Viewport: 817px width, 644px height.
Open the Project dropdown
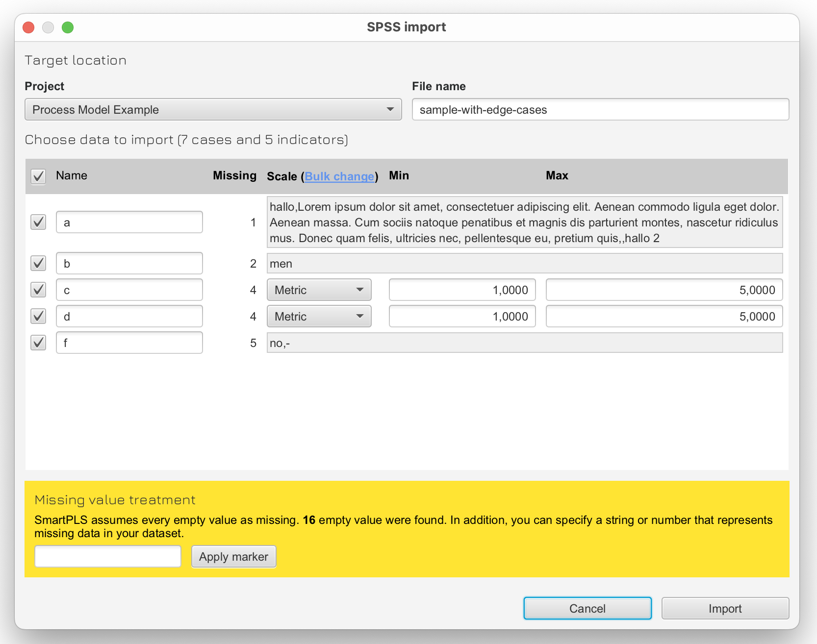click(213, 109)
